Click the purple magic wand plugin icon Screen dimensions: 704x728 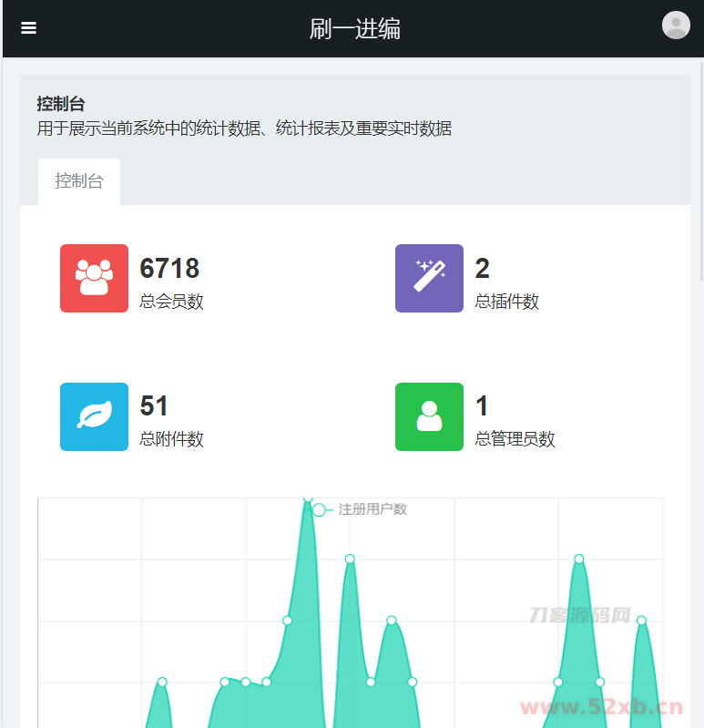[x=429, y=278]
